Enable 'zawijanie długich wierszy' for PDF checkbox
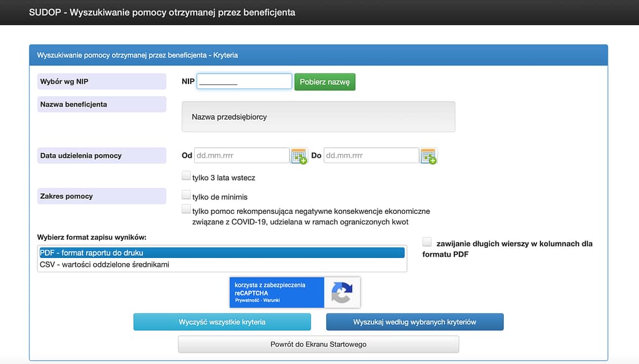The image size is (639, 364). 427,242
